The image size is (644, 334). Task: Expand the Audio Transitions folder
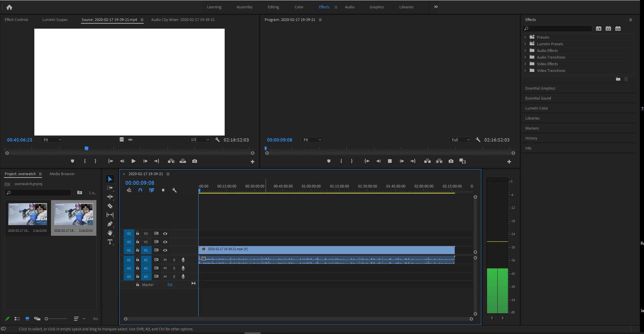525,57
